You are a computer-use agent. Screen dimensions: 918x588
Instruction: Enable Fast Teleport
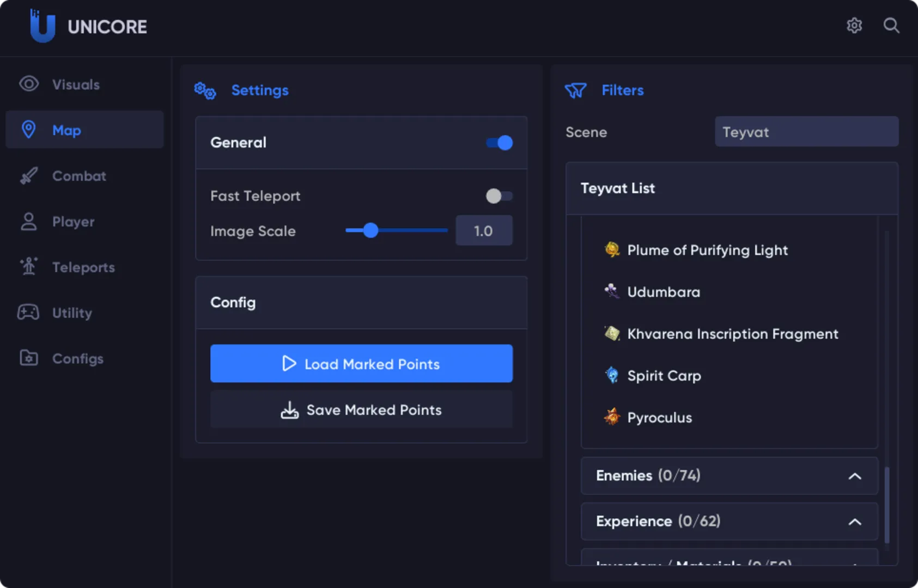click(x=498, y=196)
